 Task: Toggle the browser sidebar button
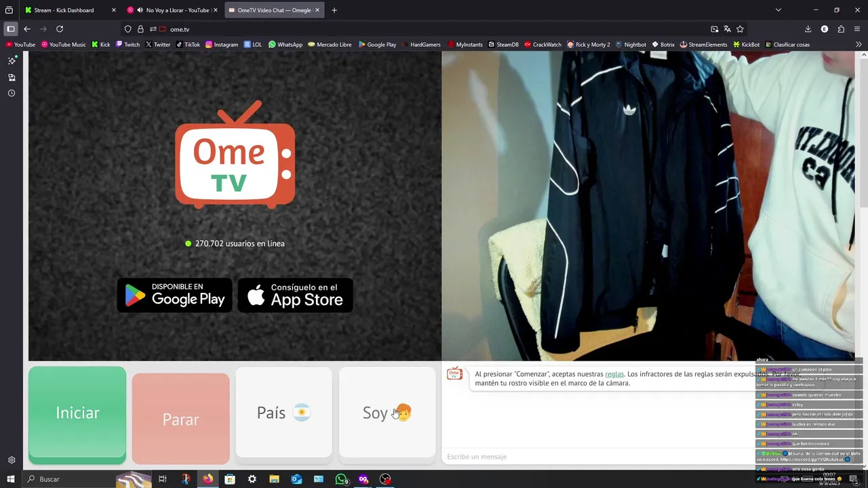(x=11, y=29)
